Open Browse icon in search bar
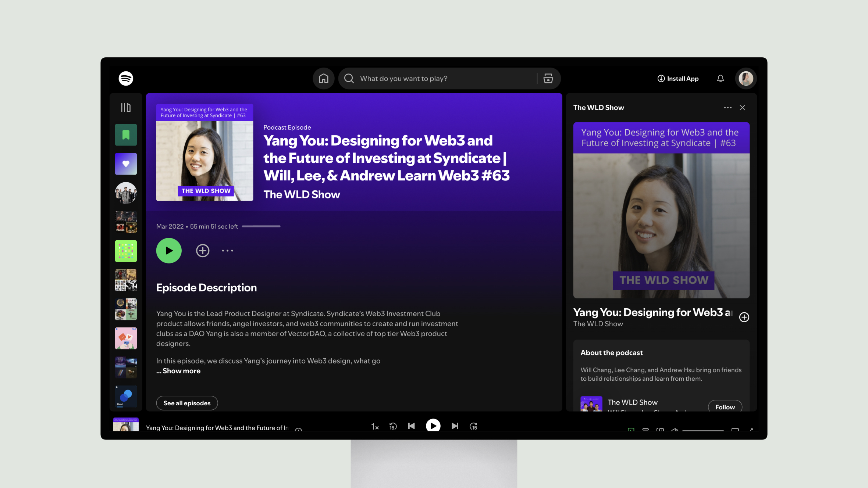Screen dimensions: 868x488 pos(548,78)
